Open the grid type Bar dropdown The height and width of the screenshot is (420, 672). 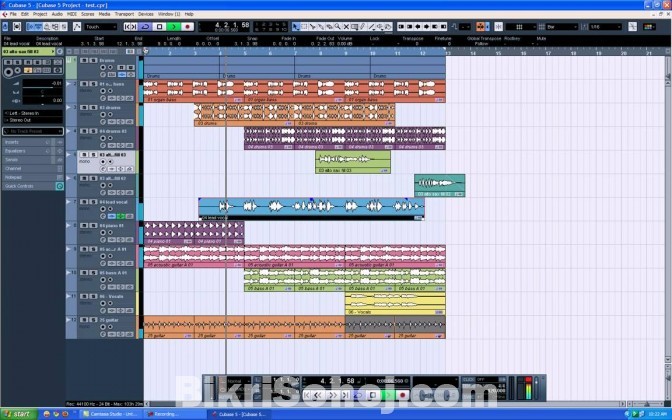[562, 27]
